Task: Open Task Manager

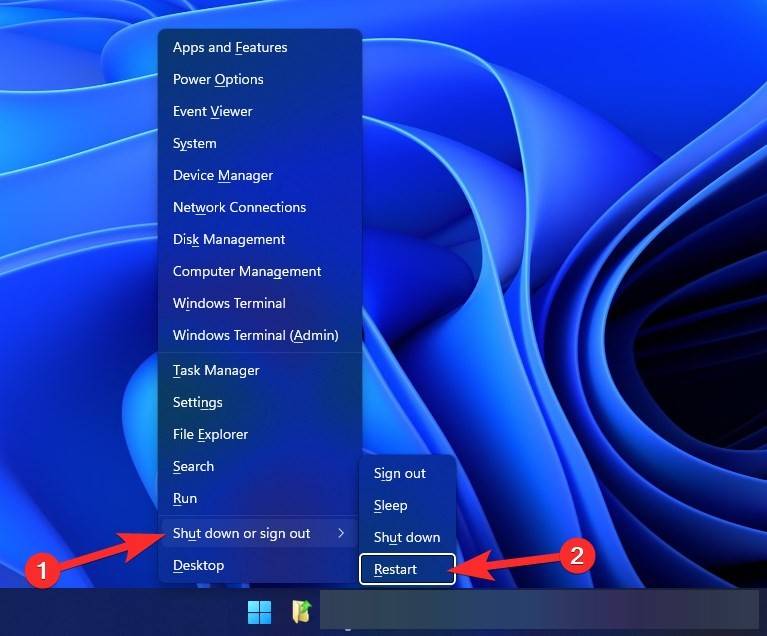Action: (260, 370)
